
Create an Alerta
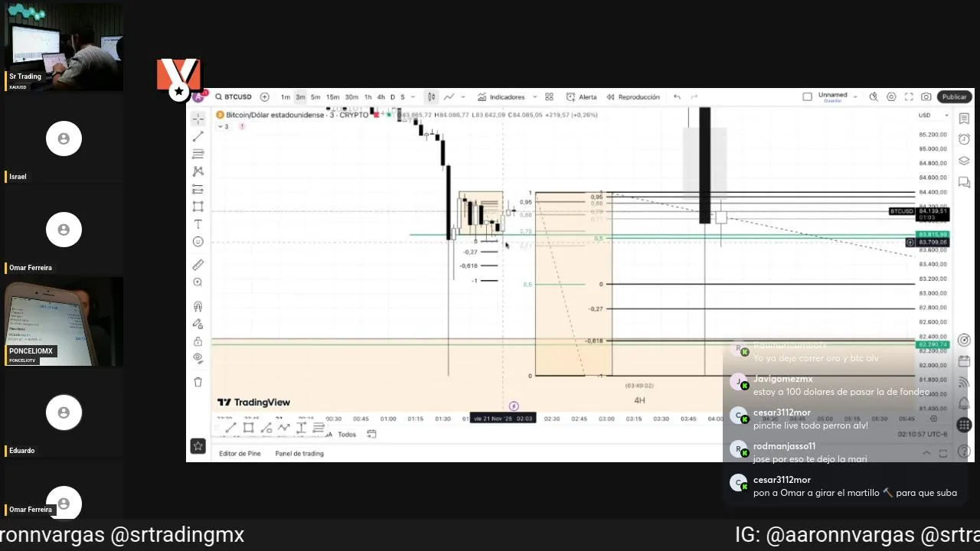pyautogui.click(x=582, y=97)
